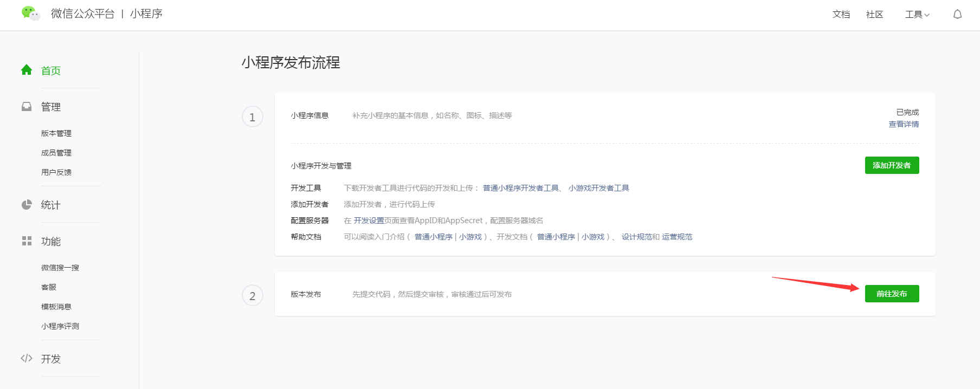
Task: Open the 查看详情 link
Action: click(904, 124)
